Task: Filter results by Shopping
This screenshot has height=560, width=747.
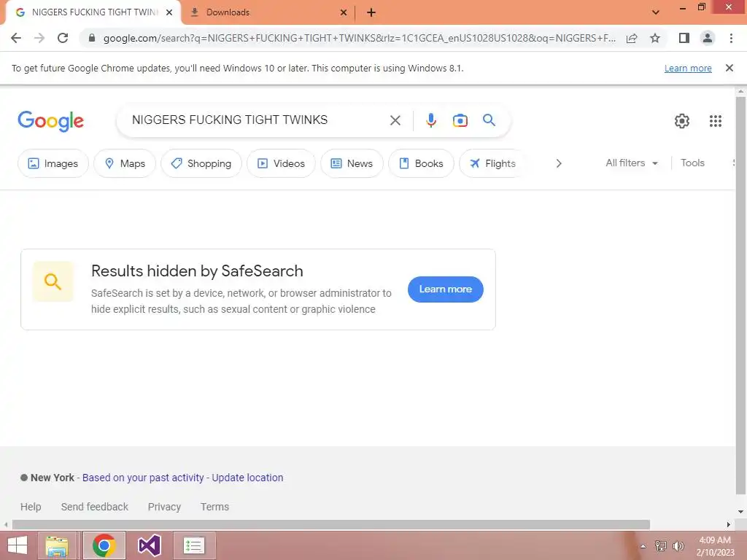Action: pos(201,163)
